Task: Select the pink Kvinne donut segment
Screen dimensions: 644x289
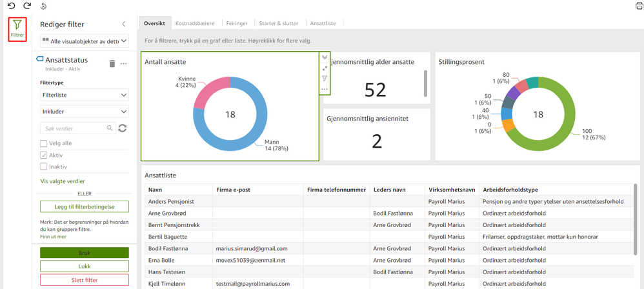Action: click(213, 95)
